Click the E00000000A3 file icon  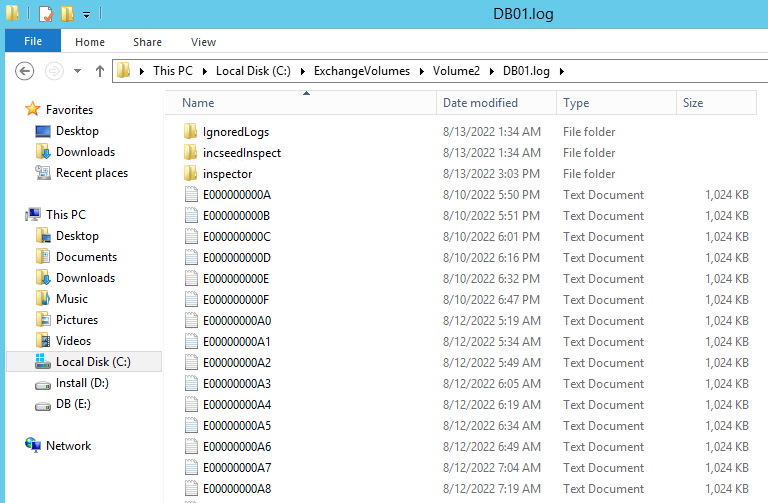click(x=191, y=383)
